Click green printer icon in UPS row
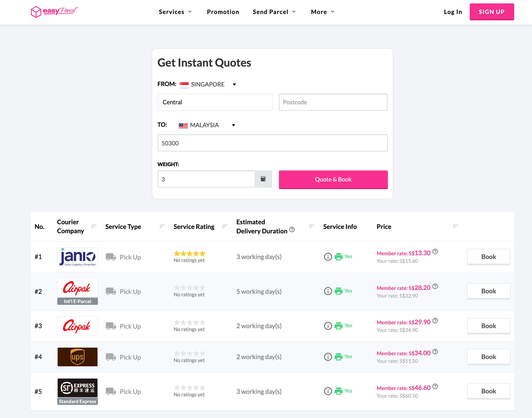The image size is (532, 418). click(338, 357)
